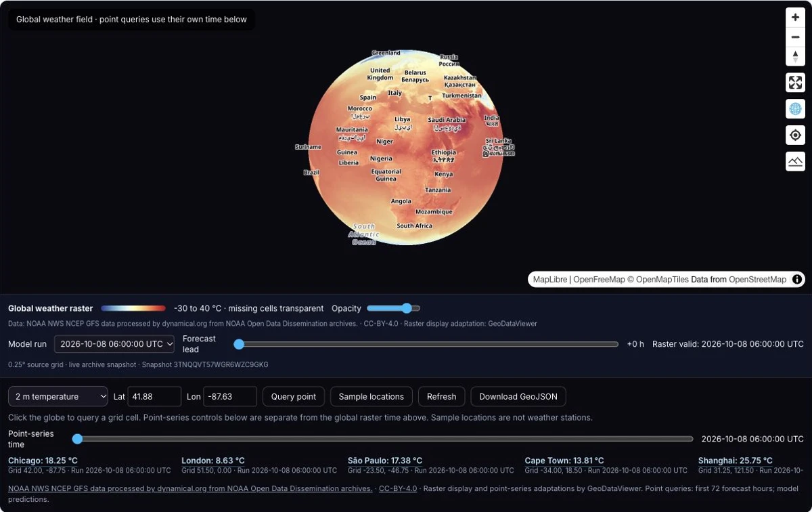Adjust the raster Opacity slider
812x512 pixels.
coord(394,308)
